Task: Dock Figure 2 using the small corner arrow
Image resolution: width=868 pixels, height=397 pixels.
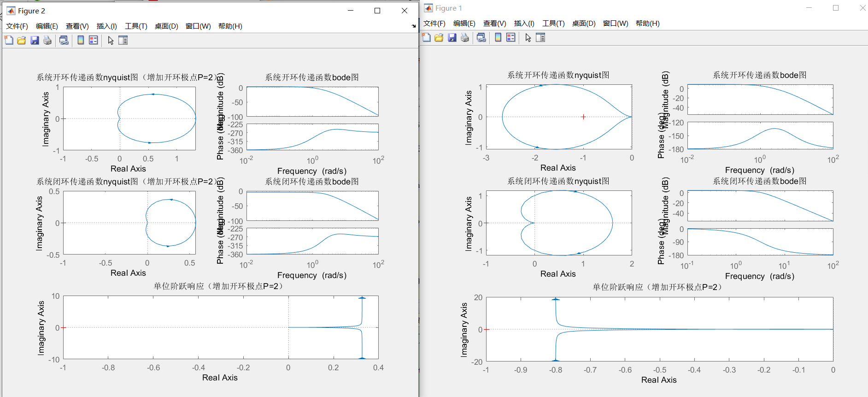Action: [x=414, y=26]
